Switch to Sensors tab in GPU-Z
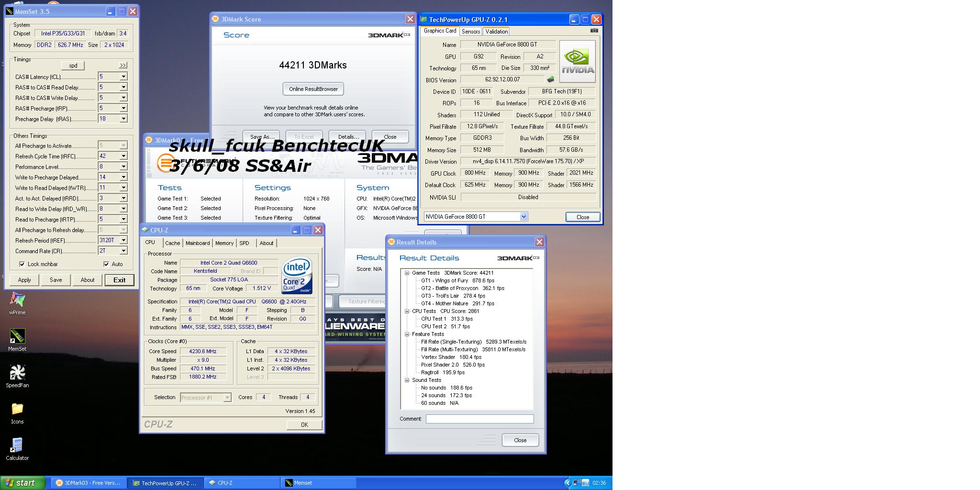 (471, 32)
